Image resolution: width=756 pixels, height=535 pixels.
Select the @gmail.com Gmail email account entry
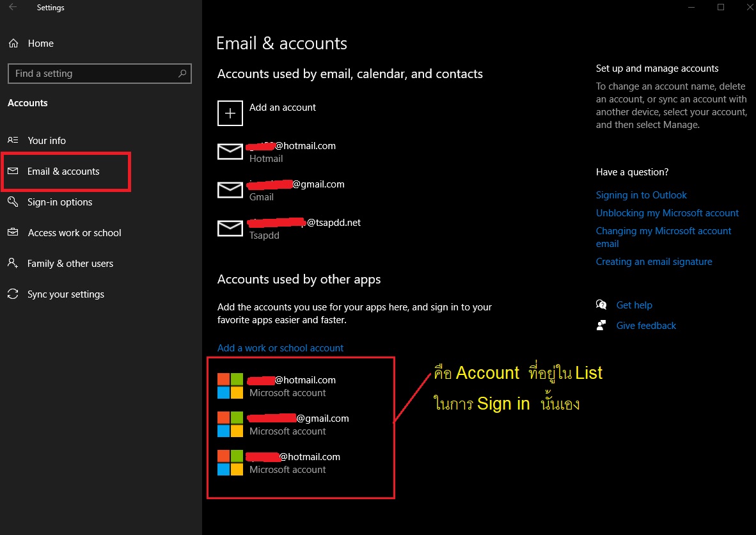coord(281,190)
